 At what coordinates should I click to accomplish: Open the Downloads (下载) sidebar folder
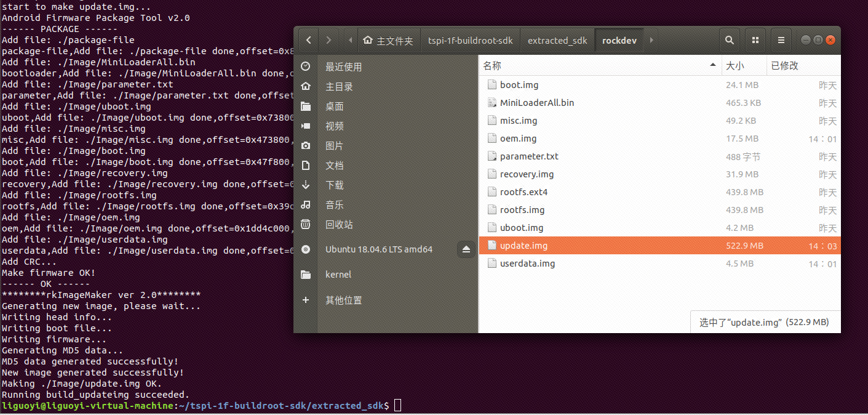(335, 185)
